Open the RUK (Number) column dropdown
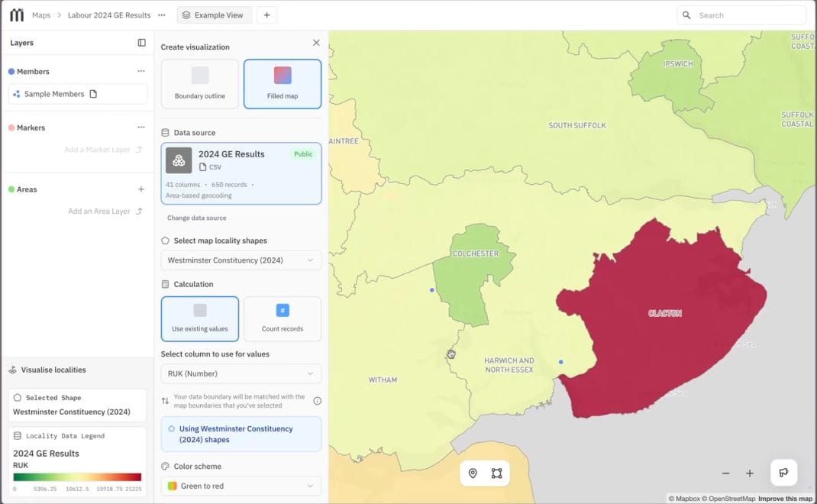The image size is (817, 504). point(241,373)
